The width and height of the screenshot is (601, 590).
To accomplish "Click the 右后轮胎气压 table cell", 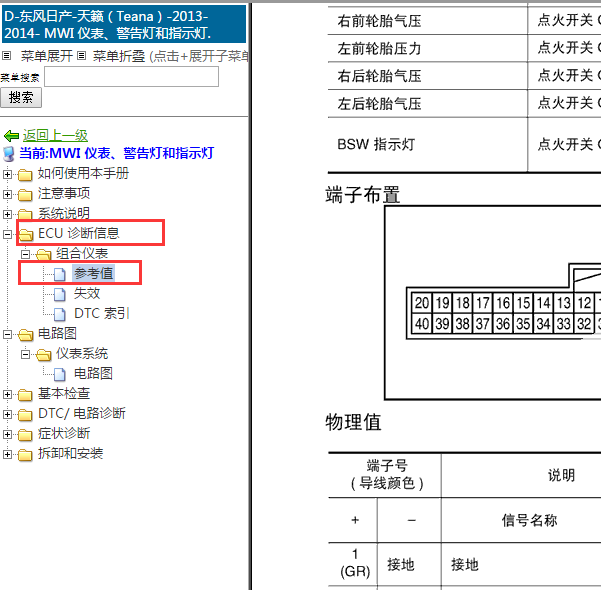I will (427, 76).
